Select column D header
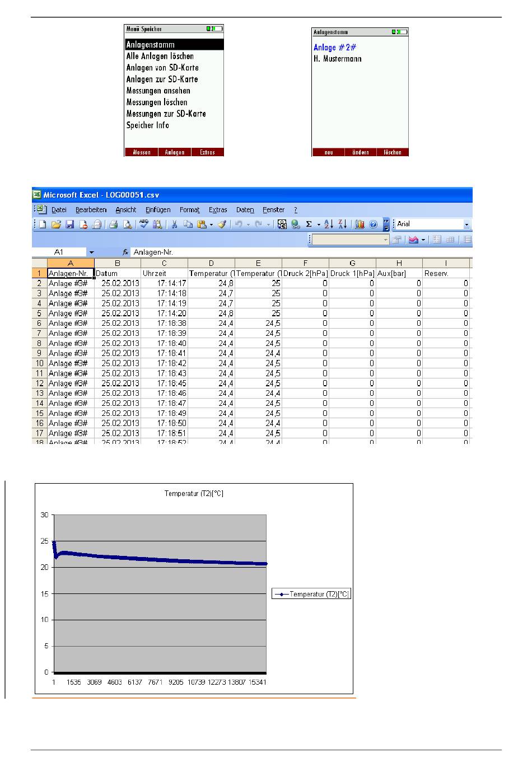Image resolution: width=532 pixels, height=772 pixels. pos(211,263)
